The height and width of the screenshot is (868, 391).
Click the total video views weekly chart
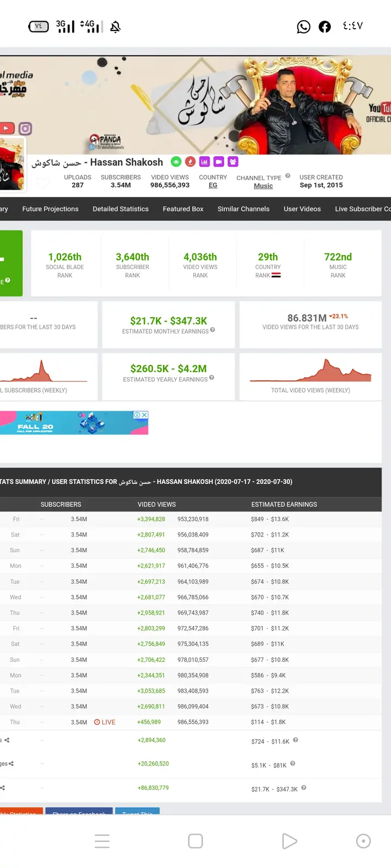coord(311,370)
